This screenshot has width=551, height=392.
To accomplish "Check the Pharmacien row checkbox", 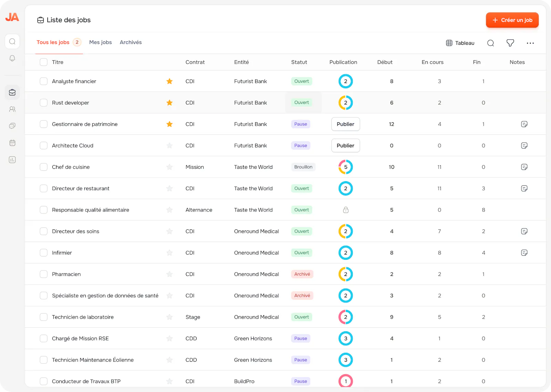I will tap(44, 274).
